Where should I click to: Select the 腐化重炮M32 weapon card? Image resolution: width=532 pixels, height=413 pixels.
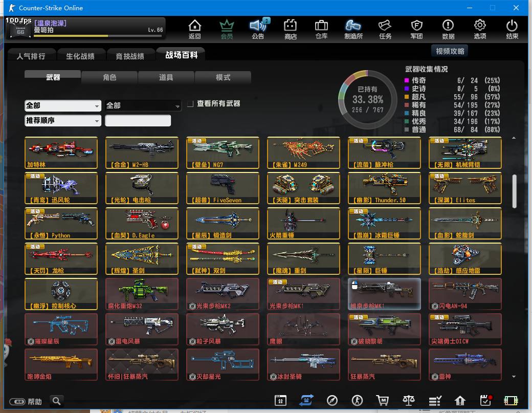pos(142,294)
